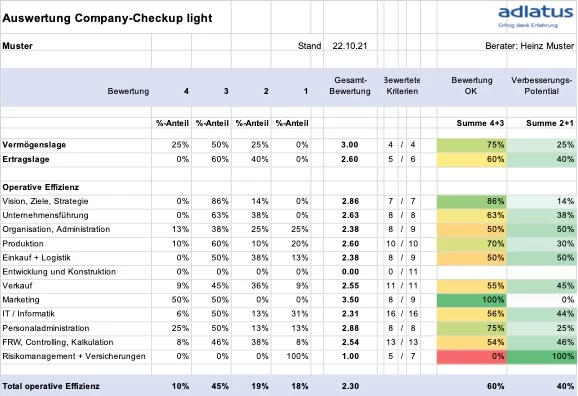Click the 55% Bewertung OK cell for Verkauf
The height and width of the screenshot is (396, 578).
tap(472, 286)
